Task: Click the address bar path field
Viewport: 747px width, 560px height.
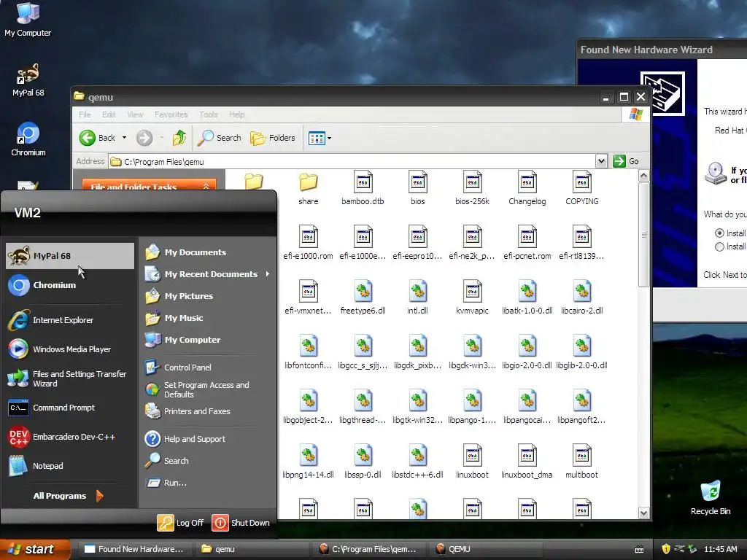Action: tap(352, 162)
